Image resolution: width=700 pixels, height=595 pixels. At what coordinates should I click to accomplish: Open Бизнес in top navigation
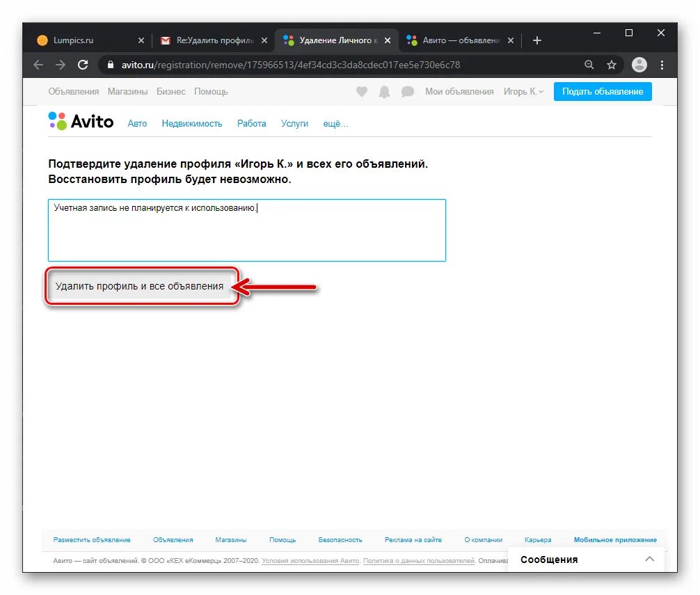(x=171, y=91)
